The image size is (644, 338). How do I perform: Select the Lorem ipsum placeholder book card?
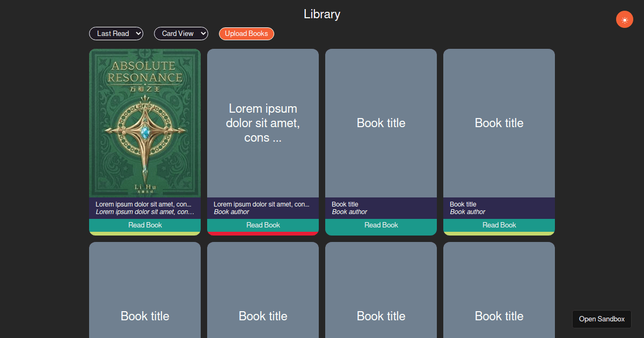[262, 123]
